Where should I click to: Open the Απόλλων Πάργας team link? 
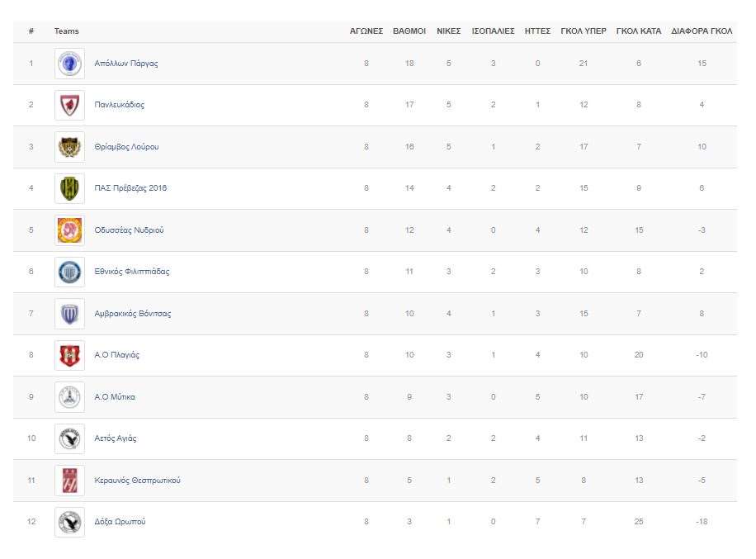125,64
